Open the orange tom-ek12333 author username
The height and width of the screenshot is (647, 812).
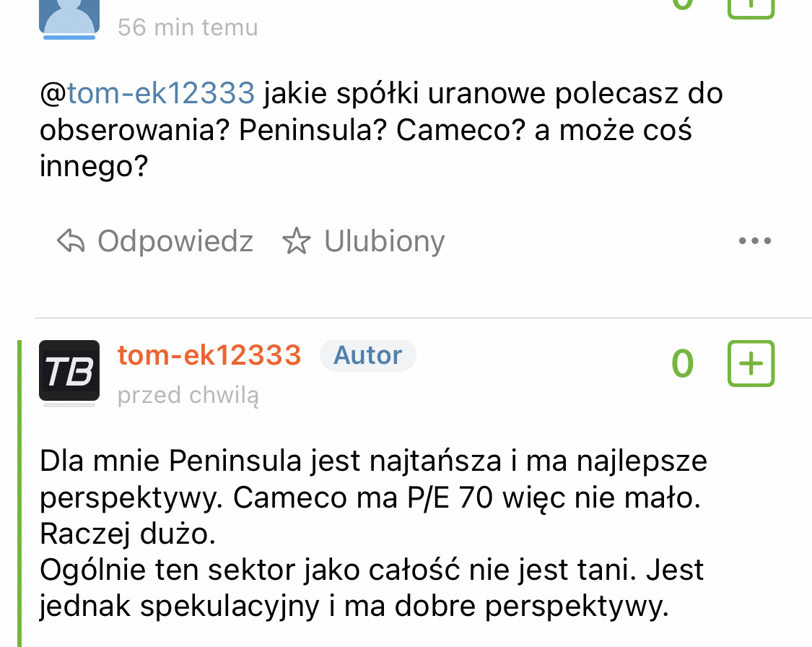(209, 355)
